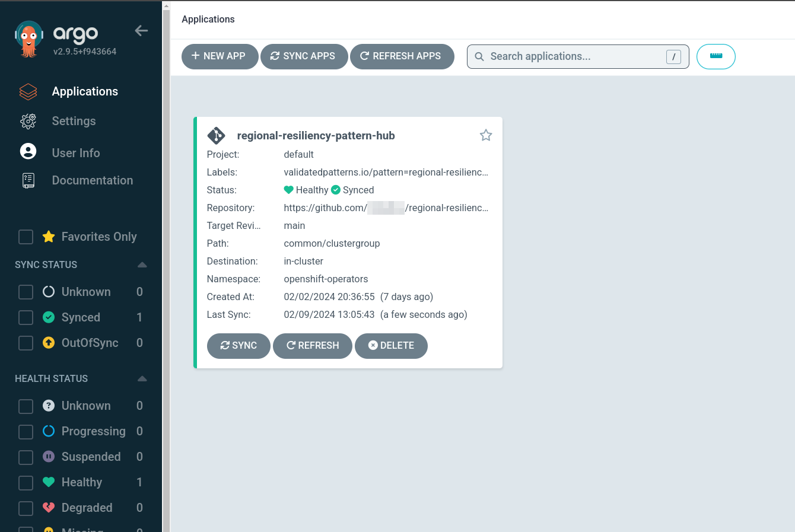
Task: Click the SYNC APPS button
Action: pyautogui.click(x=304, y=56)
